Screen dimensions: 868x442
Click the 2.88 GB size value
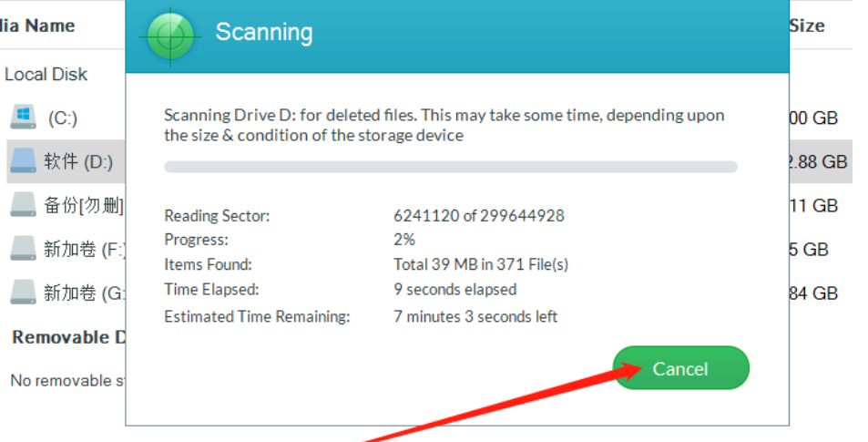818,162
